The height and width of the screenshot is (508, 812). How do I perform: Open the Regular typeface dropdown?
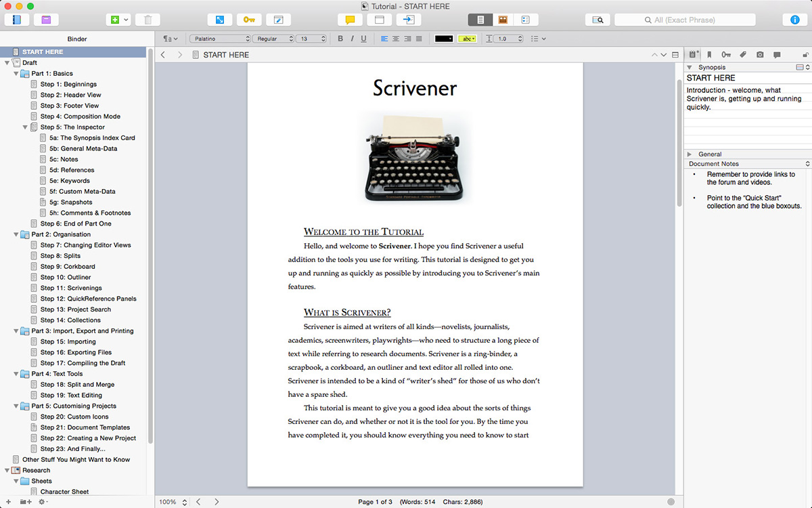coord(273,39)
